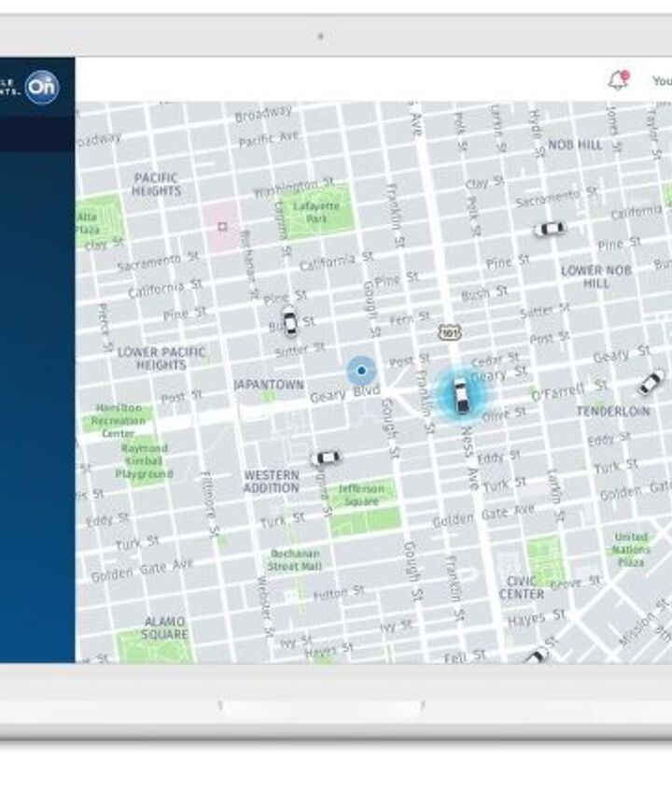Image resolution: width=672 pixels, height=789 pixels.
Task: Click the blue location dot on Geary Blvd
Action: point(360,371)
